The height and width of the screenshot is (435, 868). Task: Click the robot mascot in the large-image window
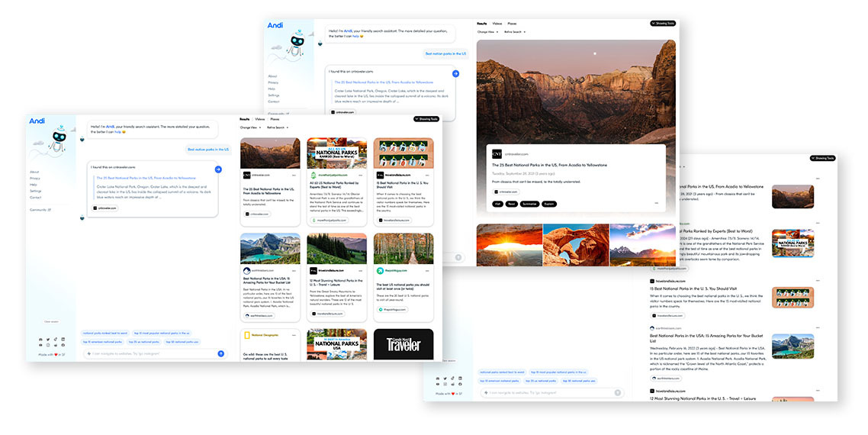[297, 43]
